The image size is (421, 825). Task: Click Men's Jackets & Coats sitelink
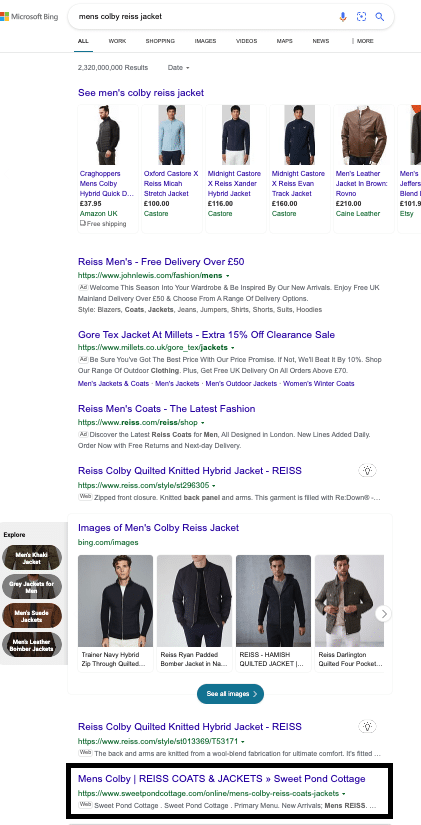(x=113, y=384)
